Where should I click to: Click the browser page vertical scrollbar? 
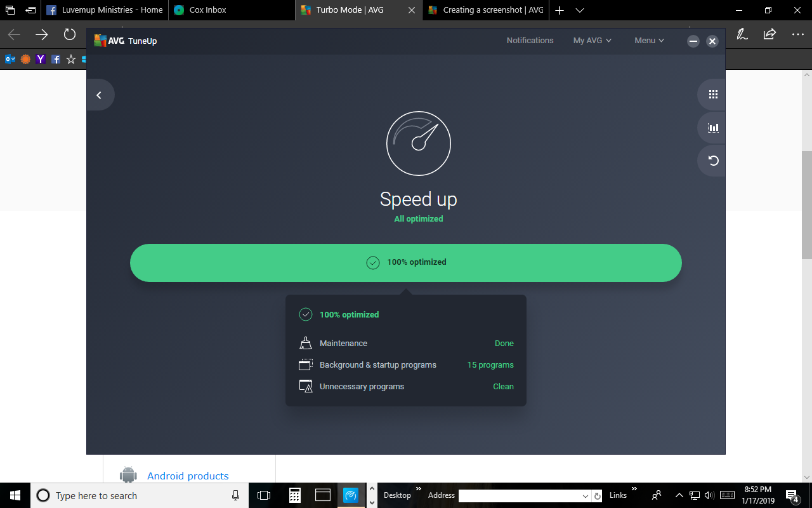click(807, 205)
